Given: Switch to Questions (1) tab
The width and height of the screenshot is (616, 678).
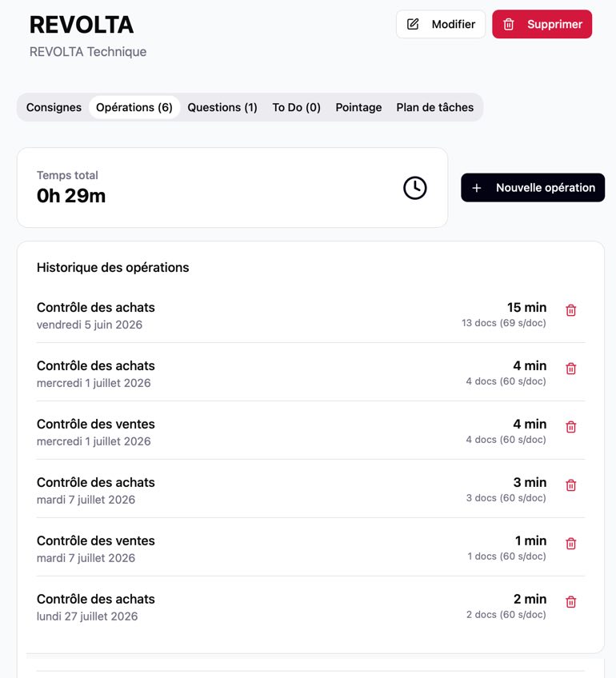Looking at the screenshot, I should tap(222, 107).
